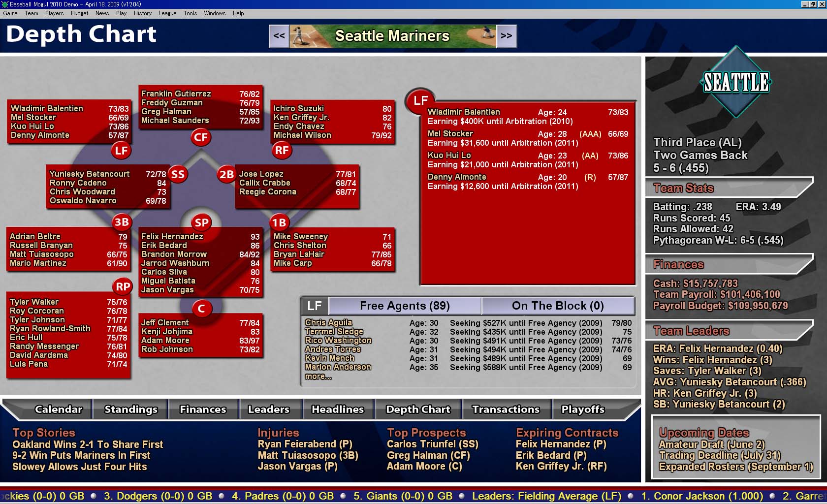Screen dimensions: 827x504
Task: Click the Seattle team logo diamond
Action: point(736,82)
